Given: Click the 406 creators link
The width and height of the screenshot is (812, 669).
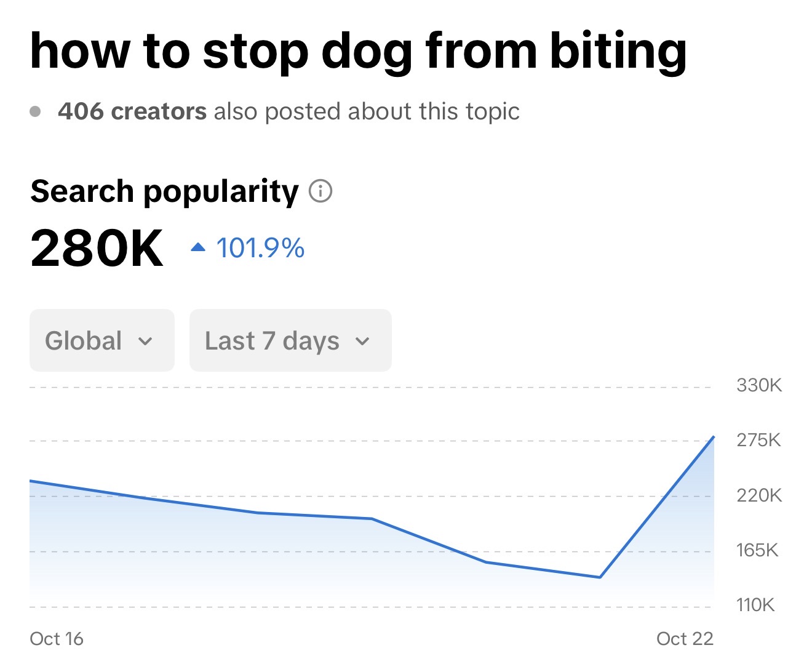Looking at the screenshot, I should point(132,111).
